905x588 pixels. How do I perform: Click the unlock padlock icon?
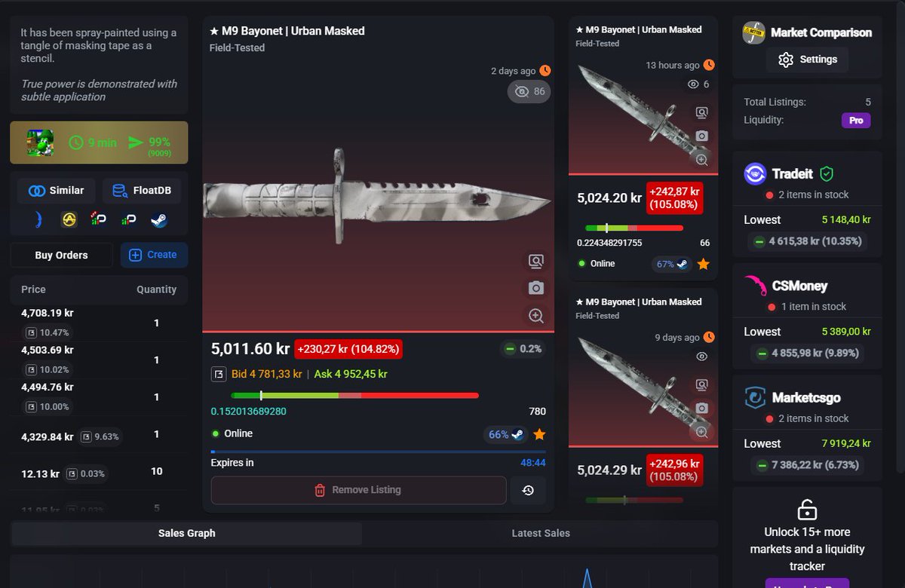pyautogui.click(x=807, y=509)
